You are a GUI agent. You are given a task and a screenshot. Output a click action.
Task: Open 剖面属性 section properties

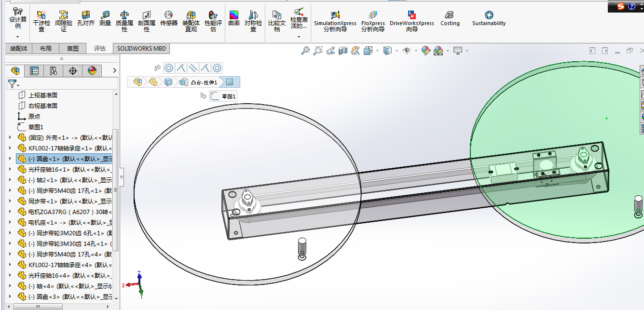147,21
